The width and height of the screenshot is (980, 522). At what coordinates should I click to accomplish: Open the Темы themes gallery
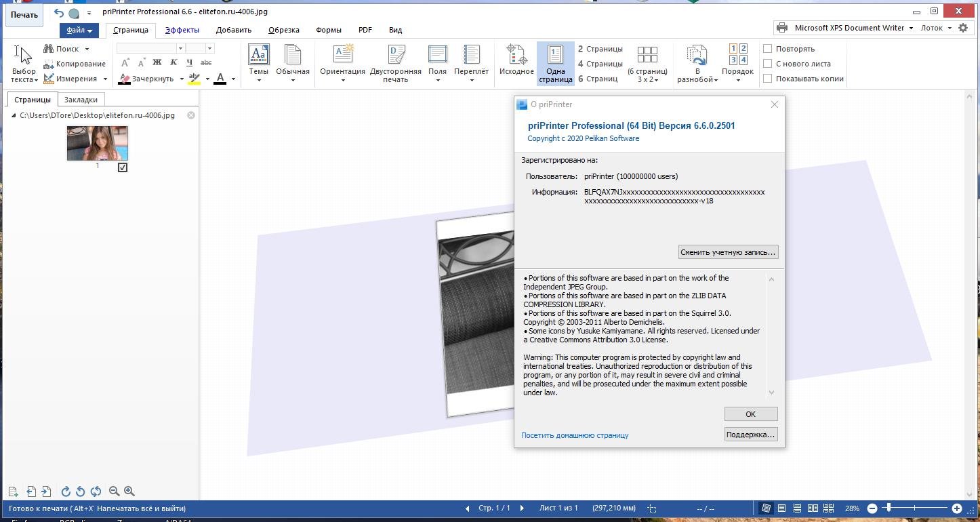[x=258, y=63]
